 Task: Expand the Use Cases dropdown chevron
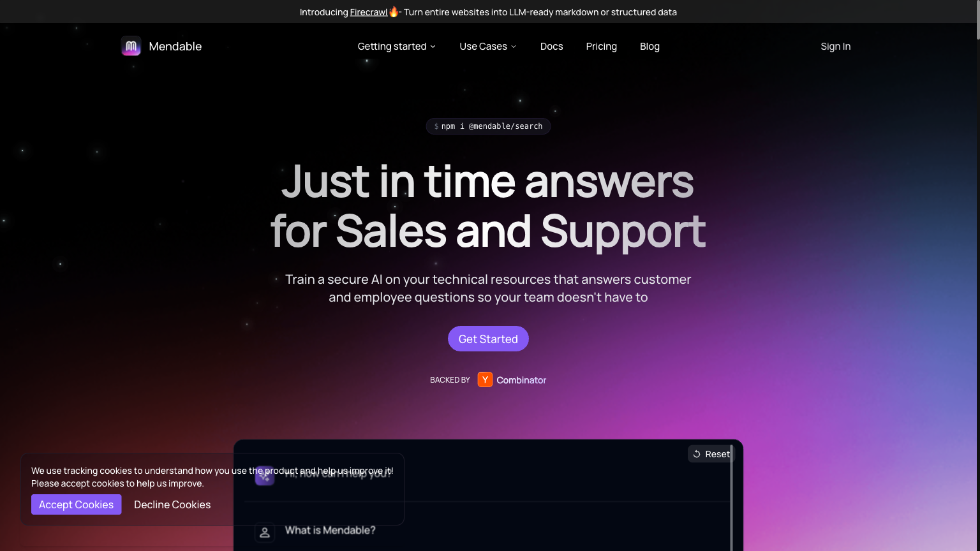point(514,47)
